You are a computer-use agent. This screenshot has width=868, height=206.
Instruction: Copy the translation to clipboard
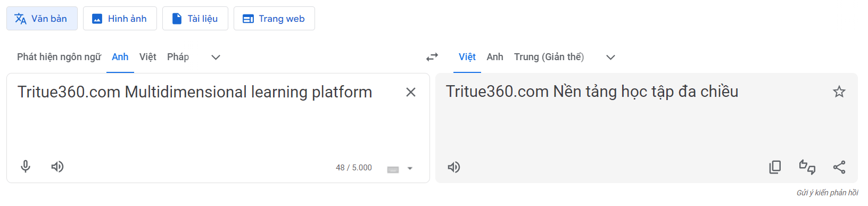point(775,167)
